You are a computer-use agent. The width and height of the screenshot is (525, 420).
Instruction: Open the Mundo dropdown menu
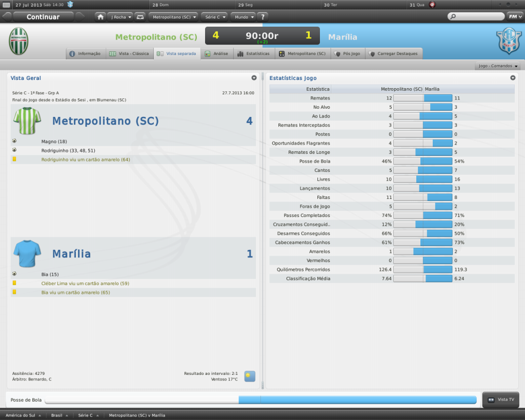(243, 16)
